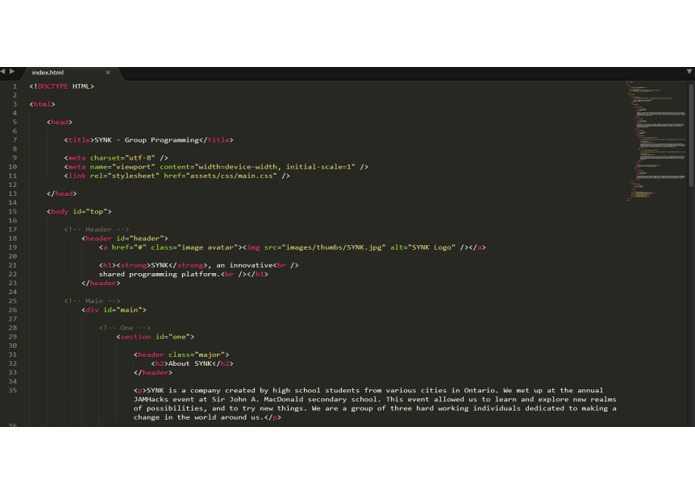Image resolution: width=695 pixels, height=494 pixels.
Task: Click the Main comment line
Action: tap(92, 301)
